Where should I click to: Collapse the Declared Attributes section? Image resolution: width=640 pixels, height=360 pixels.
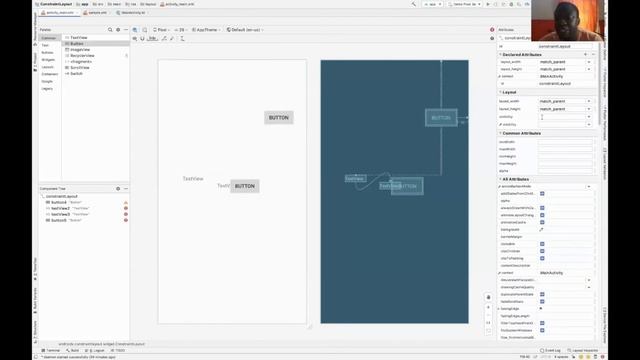point(500,54)
